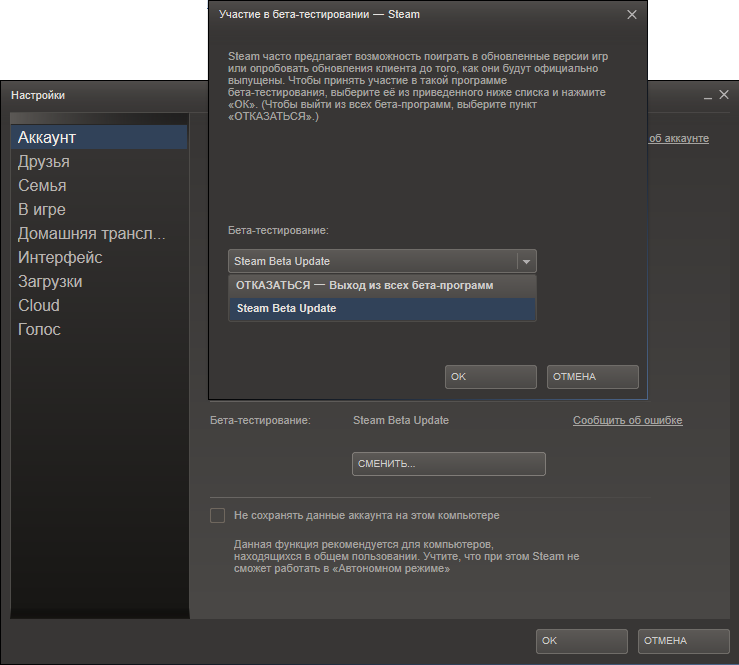Select the Cloud settings section
This screenshot has width=739, height=665.
click(x=99, y=305)
